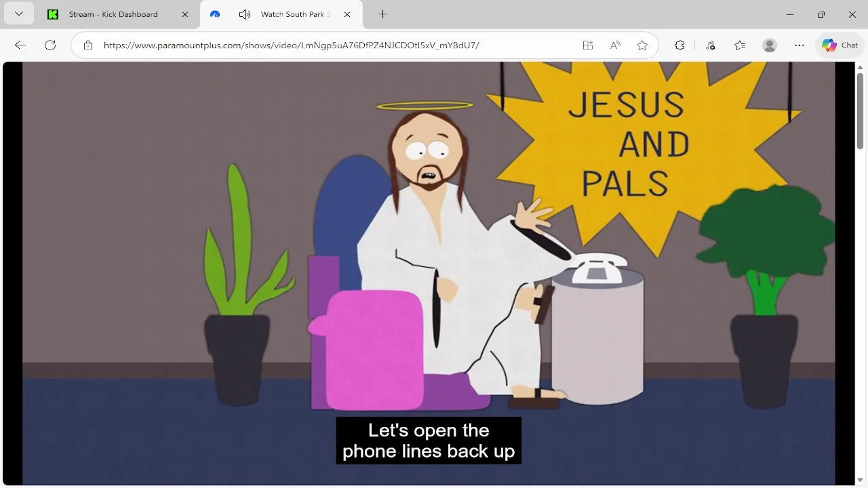Reload the Paramount Plus page
This screenshot has width=868, height=488.
click(50, 45)
